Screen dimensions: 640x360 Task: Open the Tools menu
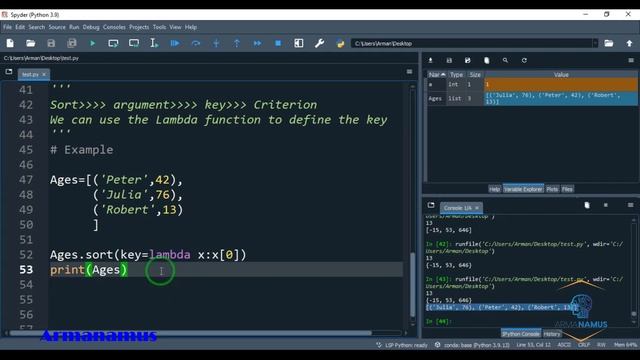click(x=159, y=27)
